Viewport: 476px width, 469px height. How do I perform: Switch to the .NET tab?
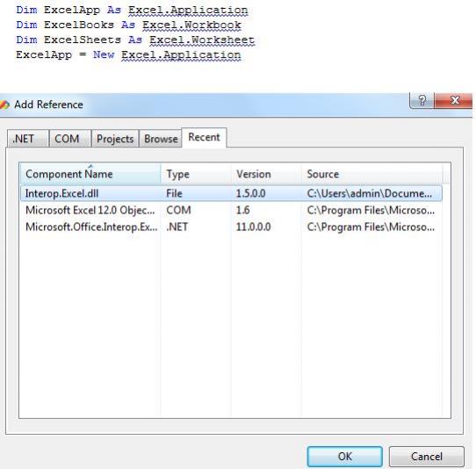[28, 139]
